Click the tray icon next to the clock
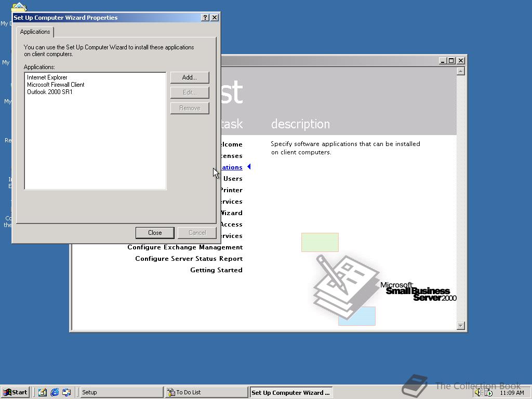 point(489,393)
